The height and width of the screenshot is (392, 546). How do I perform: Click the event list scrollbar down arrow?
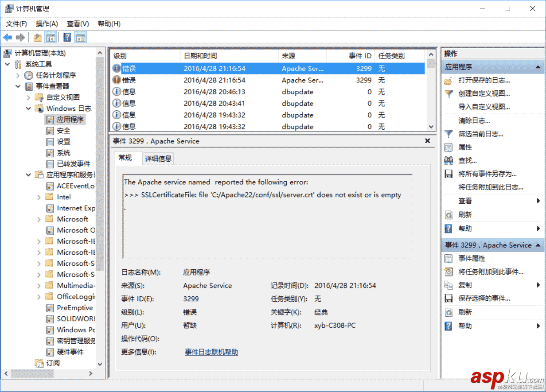[x=431, y=127]
